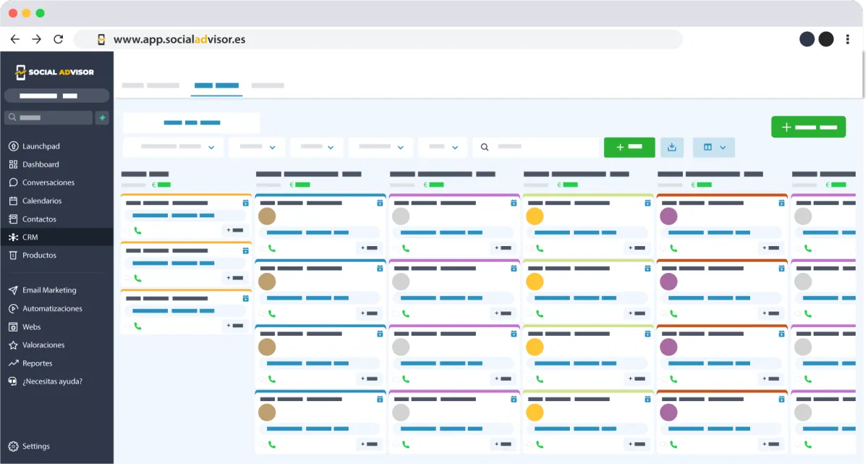The image size is (868, 464).
Task: Open the Settings gear in sidebar
Action: pos(29,446)
